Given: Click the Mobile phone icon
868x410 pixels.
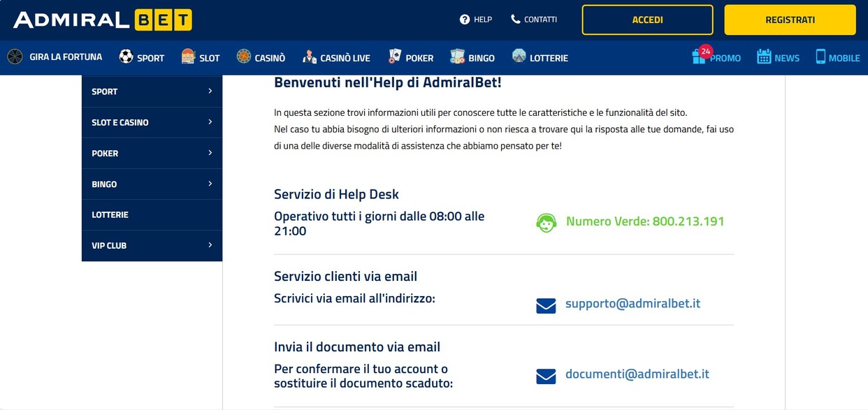Looking at the screenshot, I should tap(820, 57).
